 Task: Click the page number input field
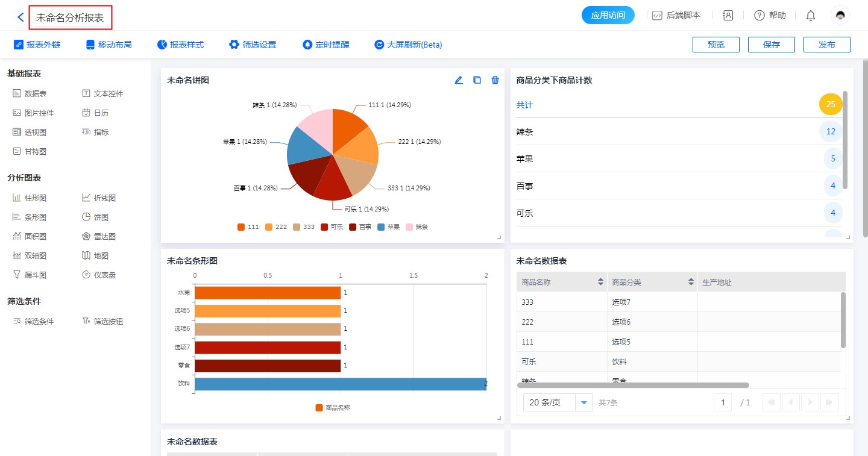point(722,402)
